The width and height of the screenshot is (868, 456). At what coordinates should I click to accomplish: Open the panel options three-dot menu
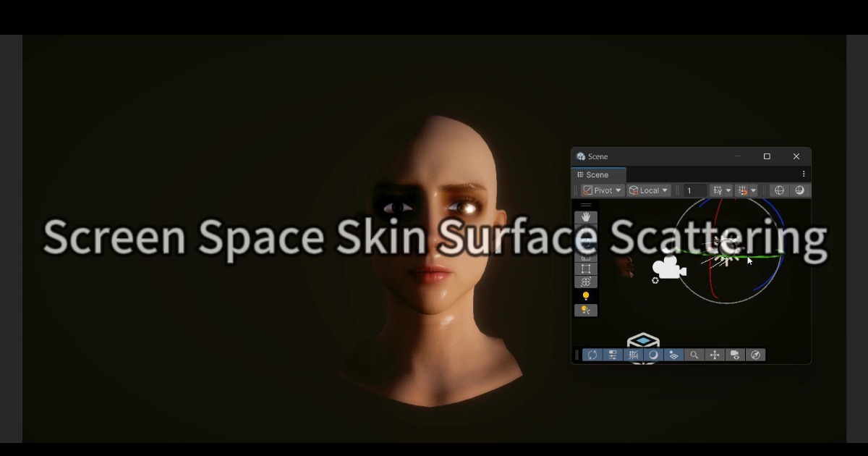point(803,174)
